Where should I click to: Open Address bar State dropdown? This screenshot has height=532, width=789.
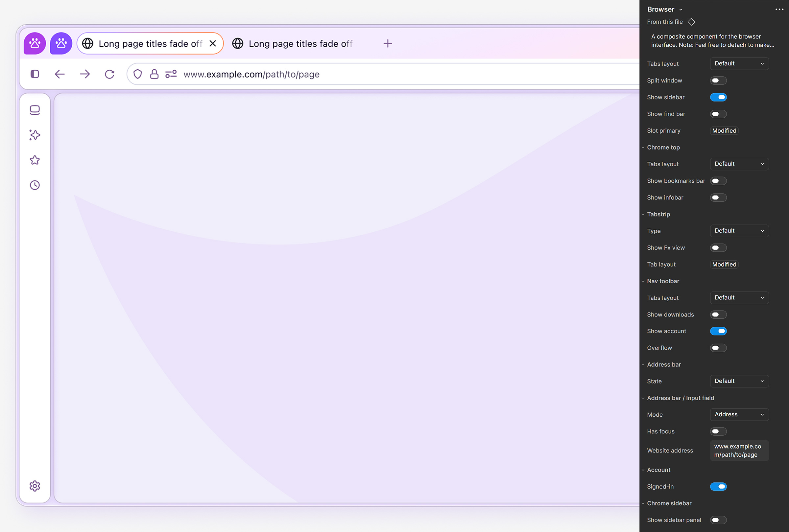point(739,381)
